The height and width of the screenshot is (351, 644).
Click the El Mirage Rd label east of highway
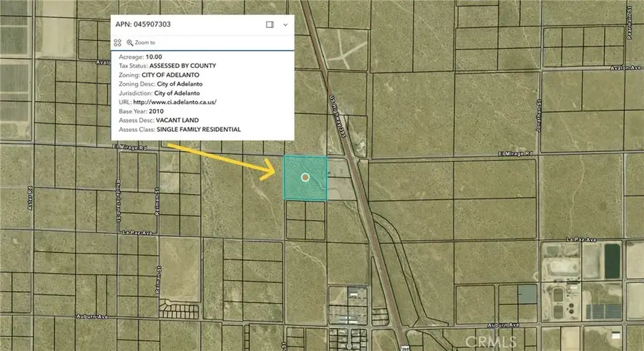(x=516, y=154)
